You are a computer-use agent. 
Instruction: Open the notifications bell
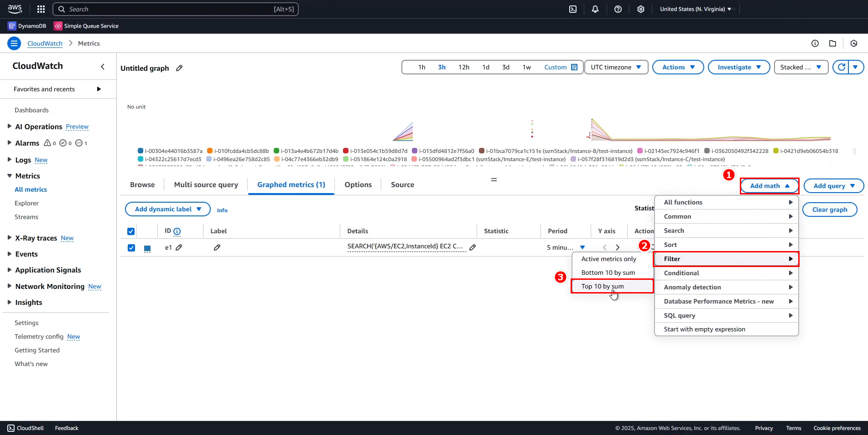click(595, 9)
